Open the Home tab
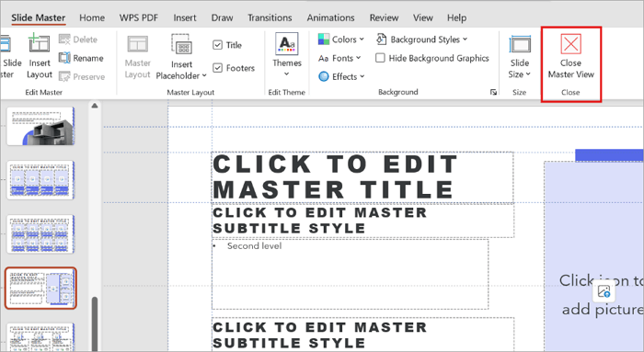 pos(92,17)
